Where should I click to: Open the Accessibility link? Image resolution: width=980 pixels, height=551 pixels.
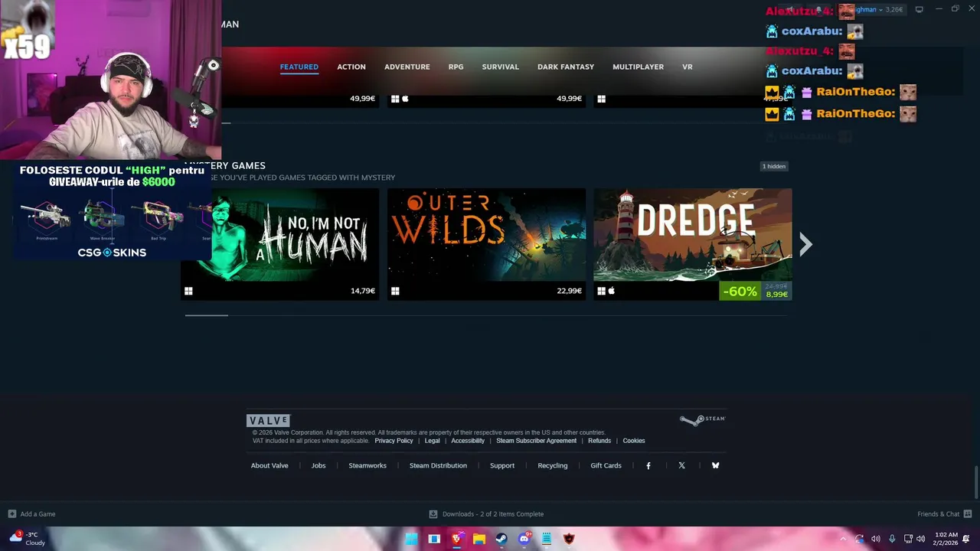pyautogui.click(x=468, y=441)
